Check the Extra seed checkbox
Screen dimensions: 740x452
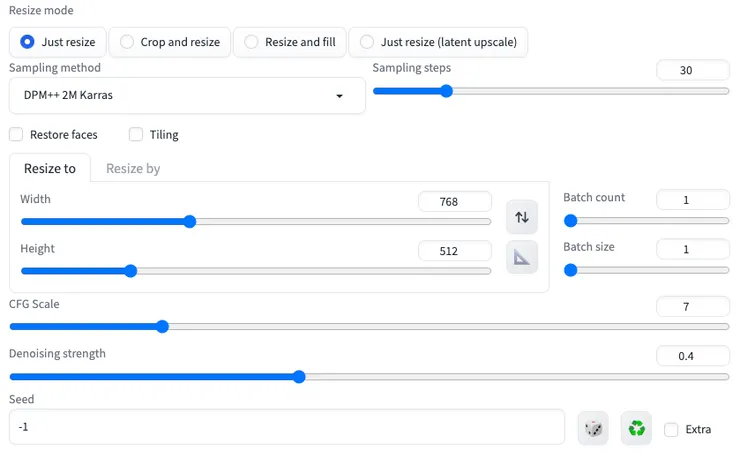pyautogui.click(x=671, y=429)
